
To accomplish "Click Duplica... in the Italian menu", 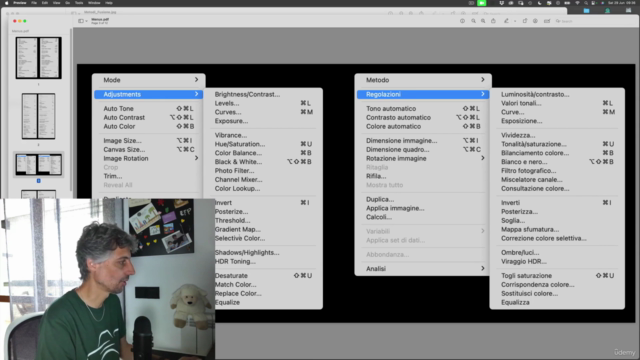I will coord(380,199).
